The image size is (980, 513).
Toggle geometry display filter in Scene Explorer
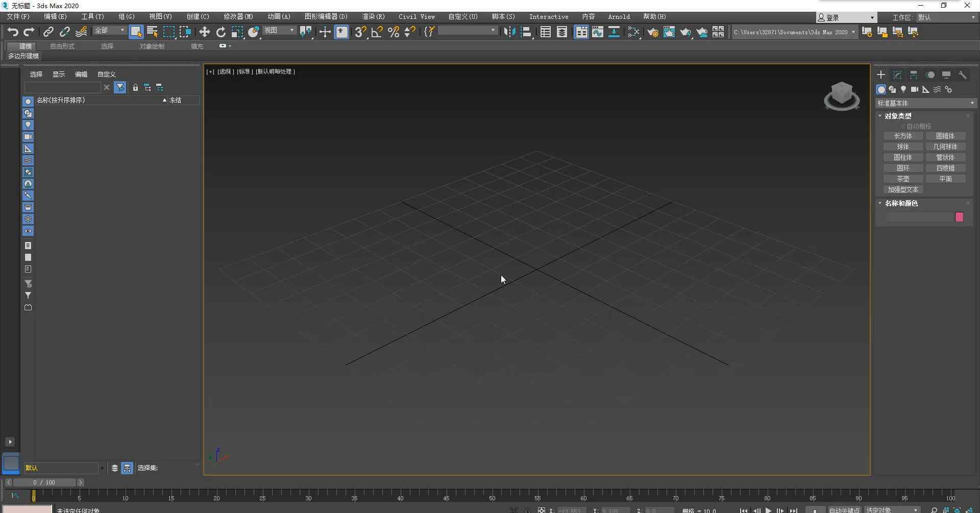[x=28, y=102]
